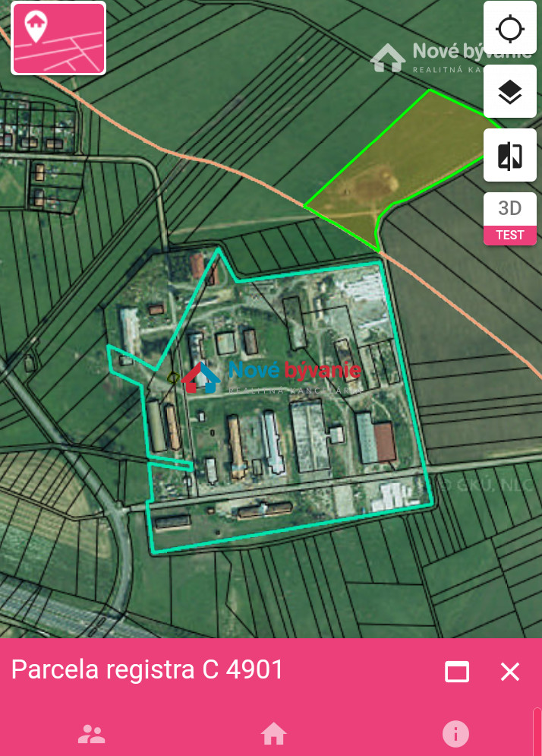Select the house icon tab

pyautogui.click(x=273, y=734)
